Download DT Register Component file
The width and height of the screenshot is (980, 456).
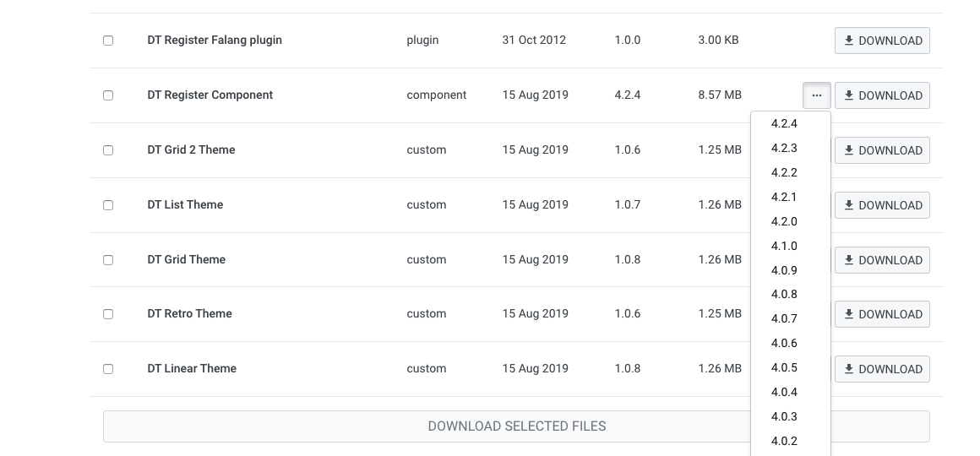(x=882, y=95)
